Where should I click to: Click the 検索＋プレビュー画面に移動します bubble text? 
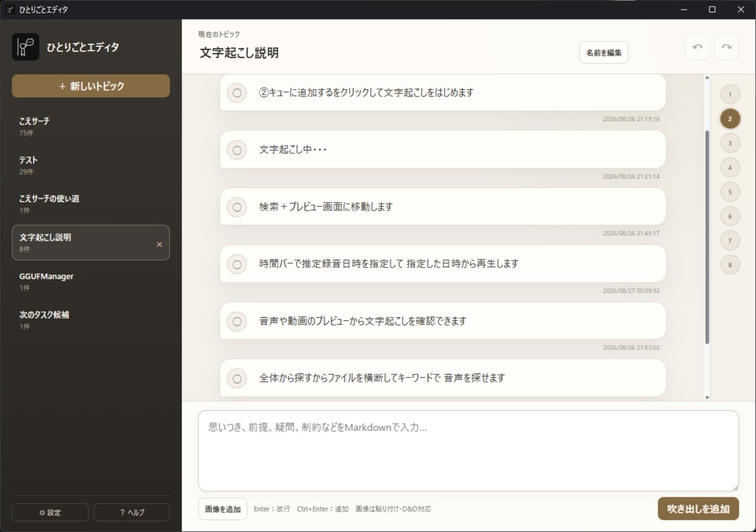pyautogui.click(x=326, y=207)
